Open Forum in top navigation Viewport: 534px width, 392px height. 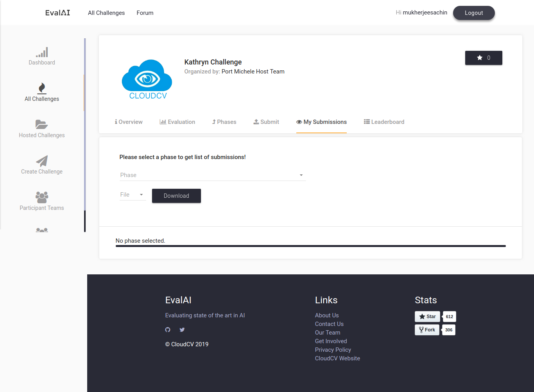(x=145, y=13)
